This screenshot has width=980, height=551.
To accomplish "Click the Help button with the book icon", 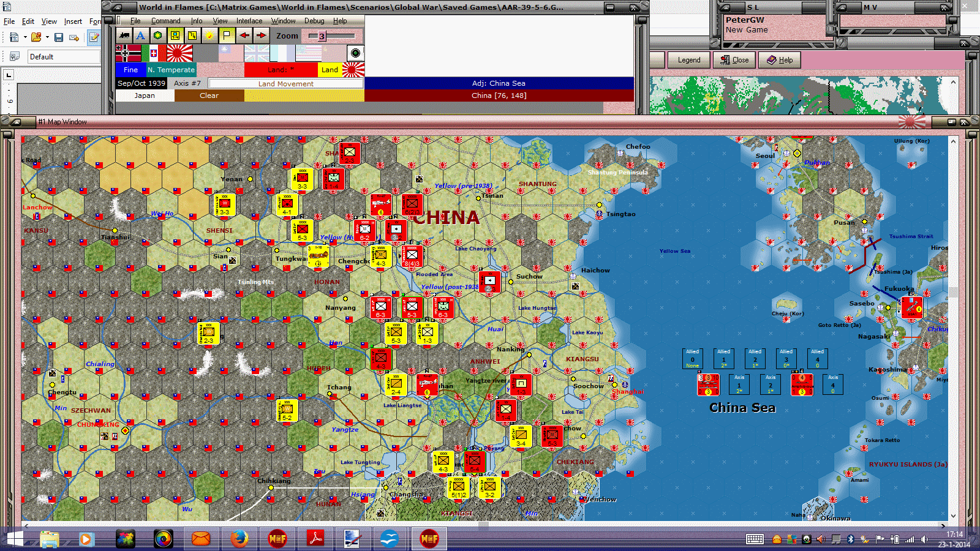I will 779,59.
